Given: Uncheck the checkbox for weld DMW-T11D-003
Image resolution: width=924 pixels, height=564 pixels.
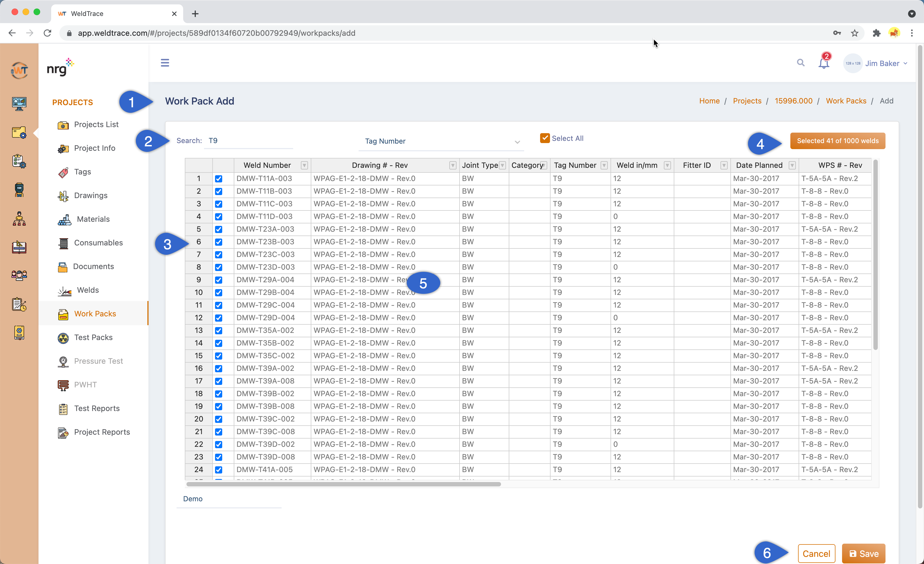Looking at the screenshot, I should tap(218, 217).
